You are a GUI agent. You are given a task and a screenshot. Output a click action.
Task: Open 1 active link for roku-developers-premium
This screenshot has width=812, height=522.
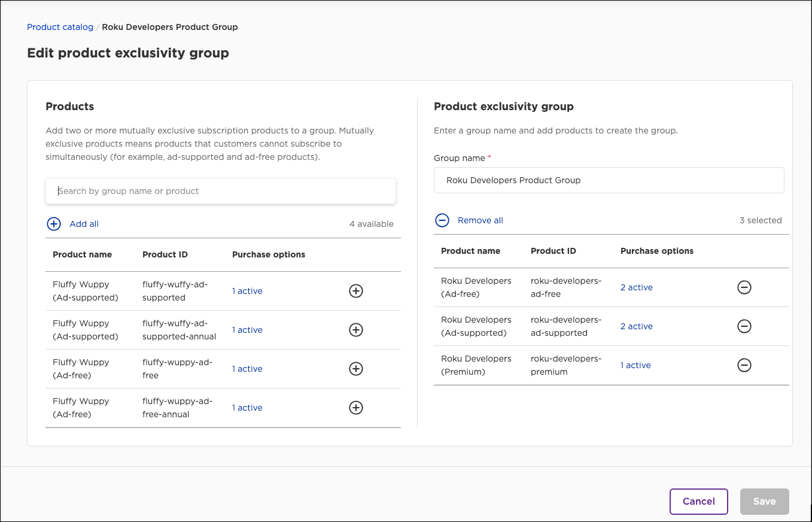pos(635,365)
